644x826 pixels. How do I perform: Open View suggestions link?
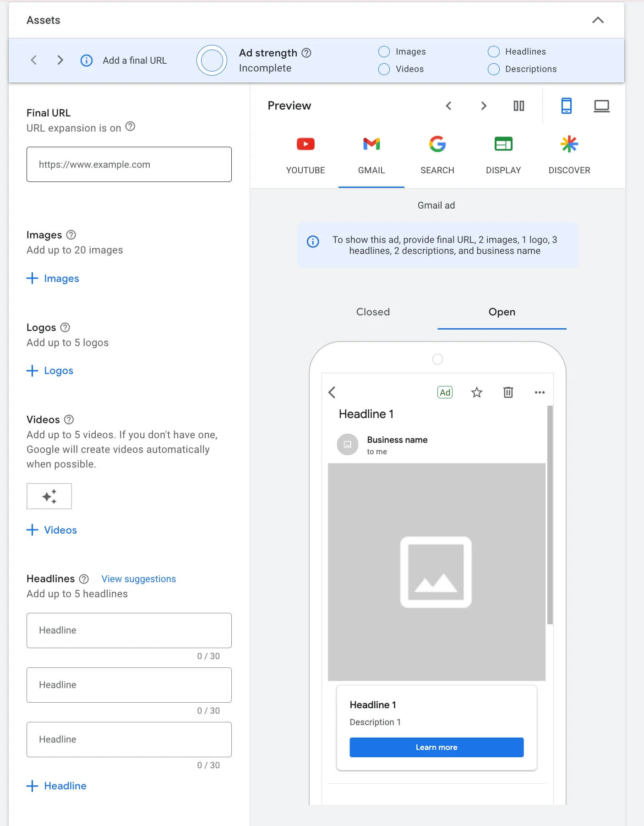coord(139,579)
